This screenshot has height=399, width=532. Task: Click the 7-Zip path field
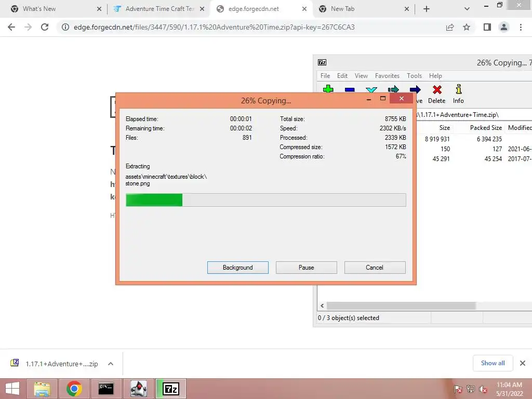coord(475,115)
